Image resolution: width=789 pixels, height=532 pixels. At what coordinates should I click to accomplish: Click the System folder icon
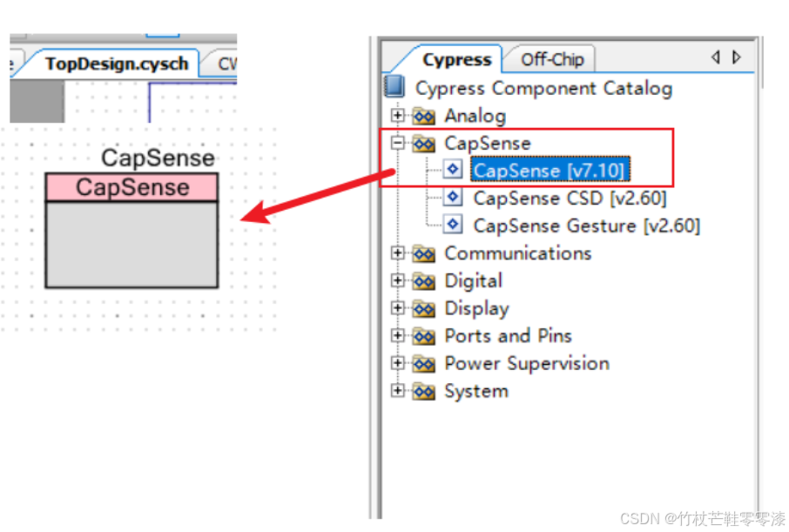pyautogui.click(x=424, y=392)
